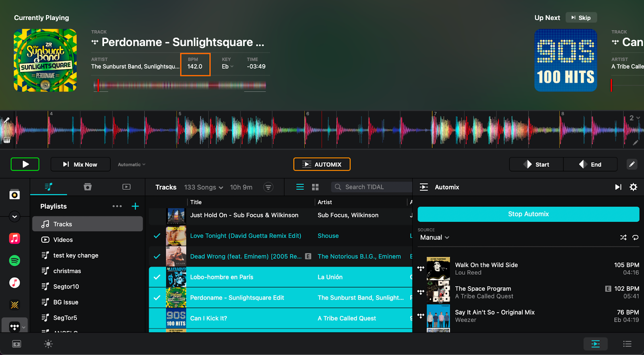This screenshot has height=355, width=644.
Task: Click the brightness icon in bottom bar
Action: [x=48, y=344]
